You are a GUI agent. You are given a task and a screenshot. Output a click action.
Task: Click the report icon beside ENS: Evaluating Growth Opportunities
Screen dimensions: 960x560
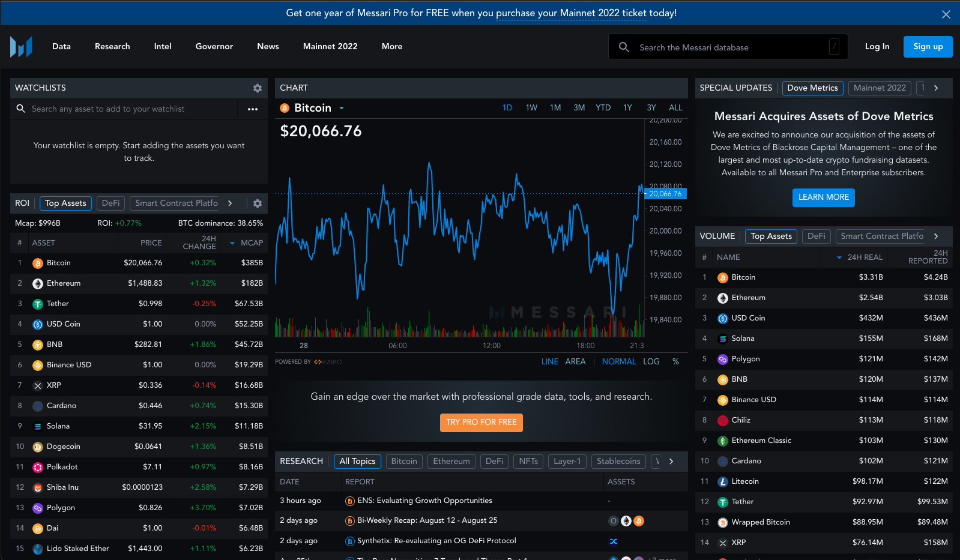click(x=350, y=501)
